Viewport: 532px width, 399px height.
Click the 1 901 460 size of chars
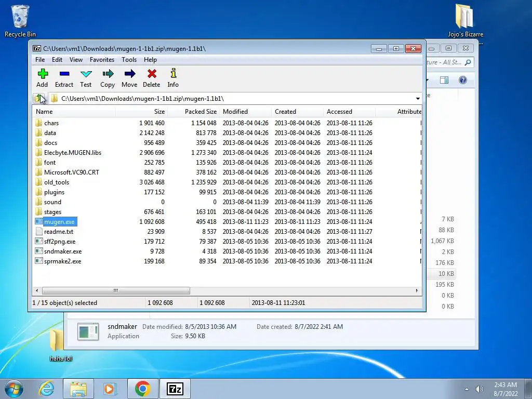point(152,123)
